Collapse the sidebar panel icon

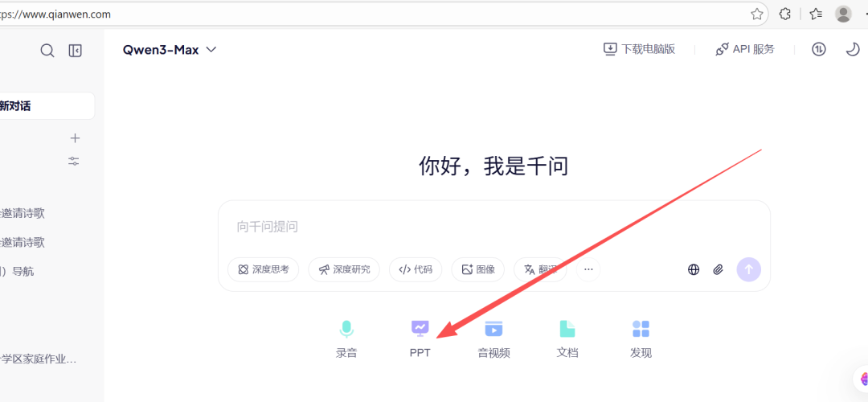tap(76, 51)
